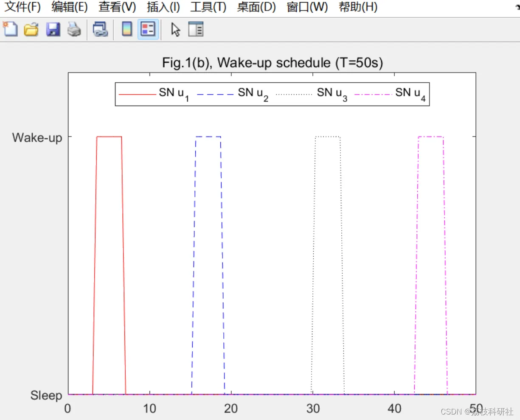
Task: Open the Property Inspector icon
Action: pos(196,29)
